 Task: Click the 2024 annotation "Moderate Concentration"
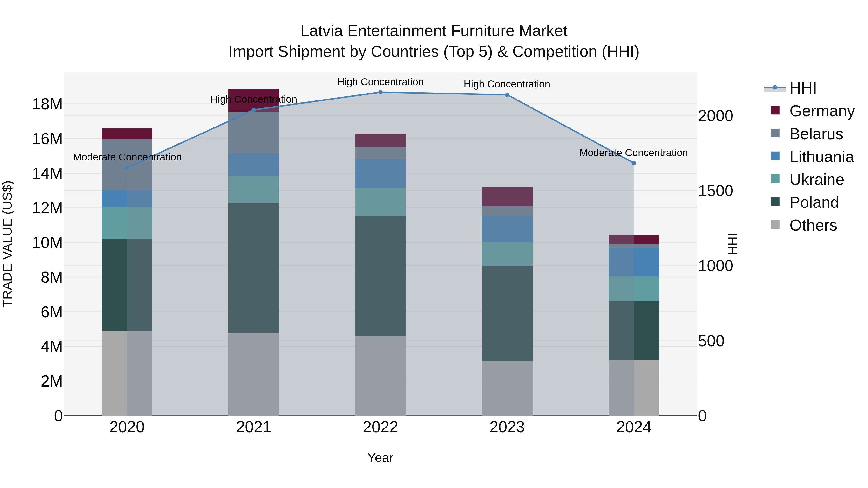(633, 153)
